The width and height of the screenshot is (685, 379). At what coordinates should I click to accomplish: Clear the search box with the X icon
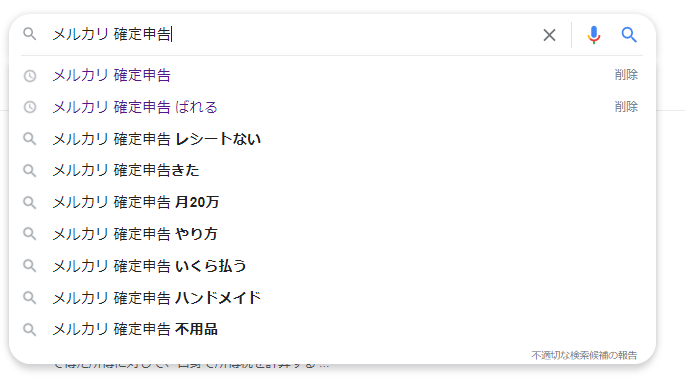tap(549, 35)
